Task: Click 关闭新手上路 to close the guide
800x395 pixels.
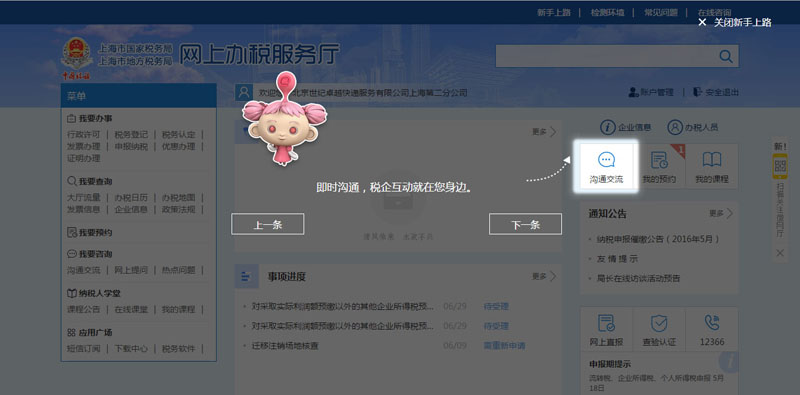Action: tap(735, 22)
